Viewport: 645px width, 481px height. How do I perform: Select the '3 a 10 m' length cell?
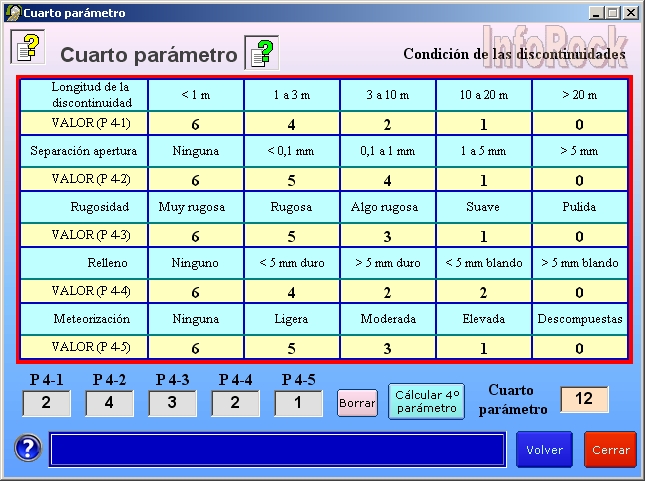[387, 96]
